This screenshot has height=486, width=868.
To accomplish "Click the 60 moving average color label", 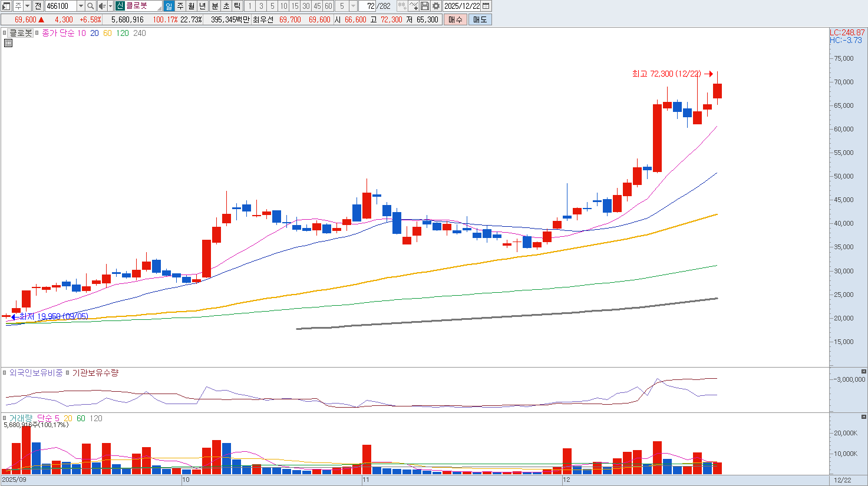I will pyautogui.click(x=107, y=33).
